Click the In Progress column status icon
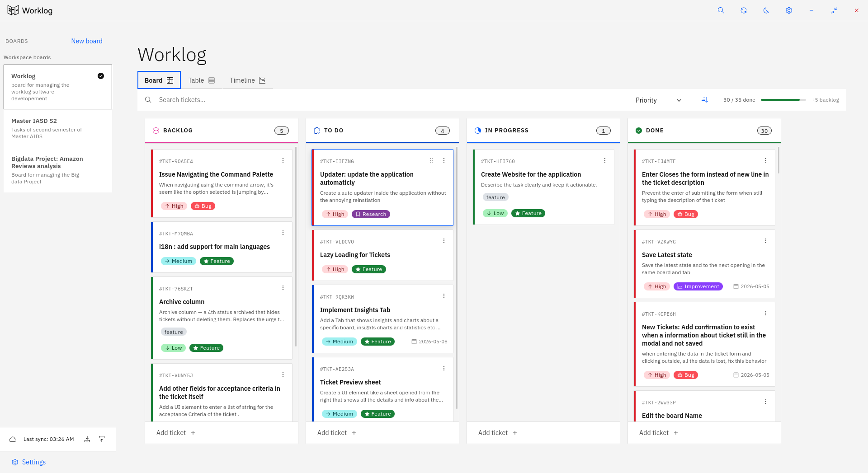 (478, 131)
